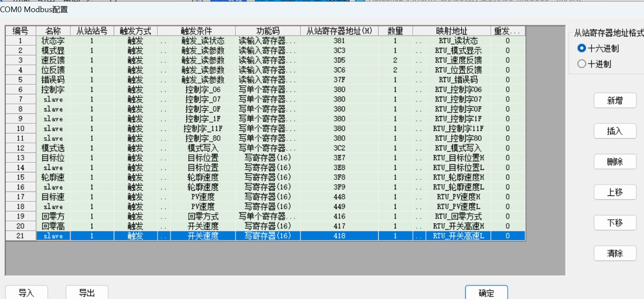Viewport: 644px width, 299px height.
Task: Click the 清除 button
Action: (x=615, y=253)
